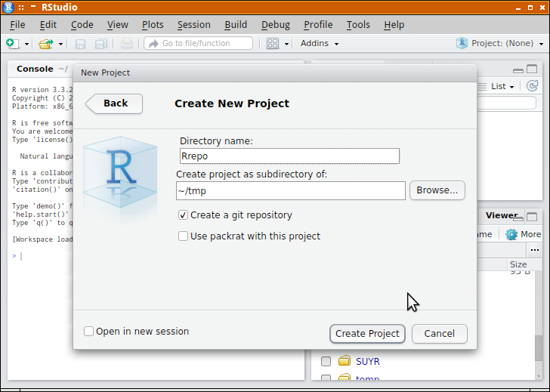Minimize the upper right pane
550x392 pixels.
tap(518, 69)
